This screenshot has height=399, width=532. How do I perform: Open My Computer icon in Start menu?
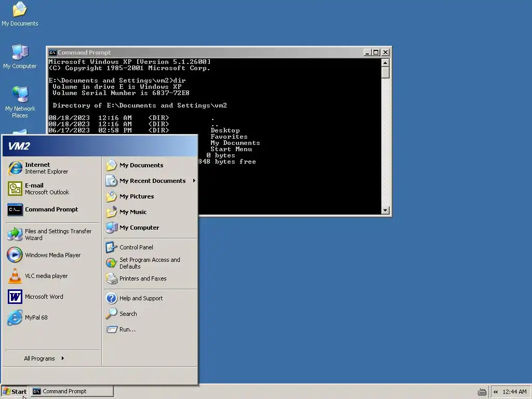point(111,228)
